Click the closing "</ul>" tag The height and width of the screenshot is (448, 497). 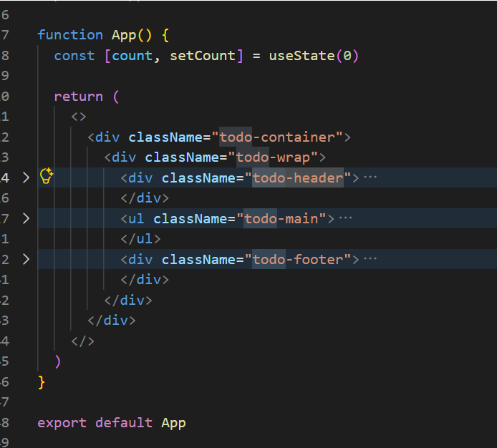[x=140, y=239]
